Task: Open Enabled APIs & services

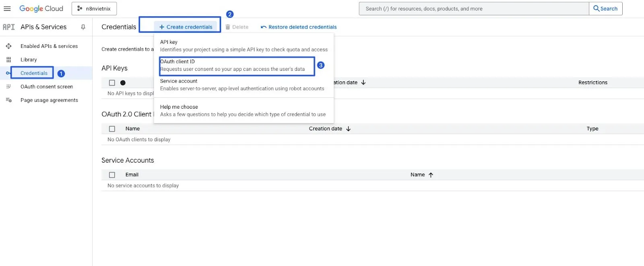Action: 49,46
